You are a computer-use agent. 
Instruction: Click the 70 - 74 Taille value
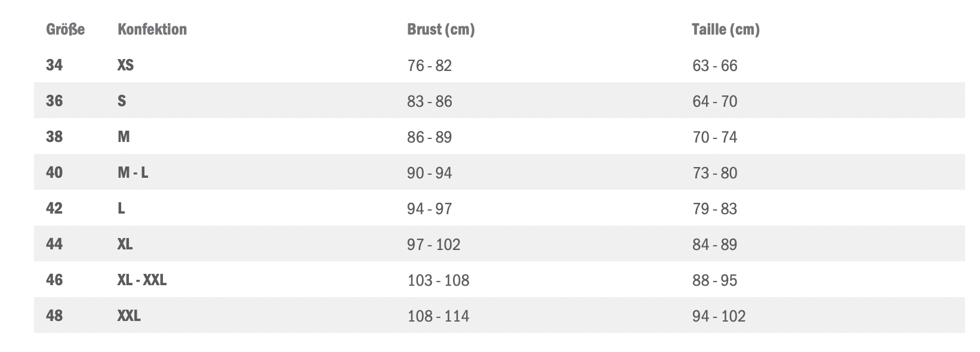[x=714, y=137]
